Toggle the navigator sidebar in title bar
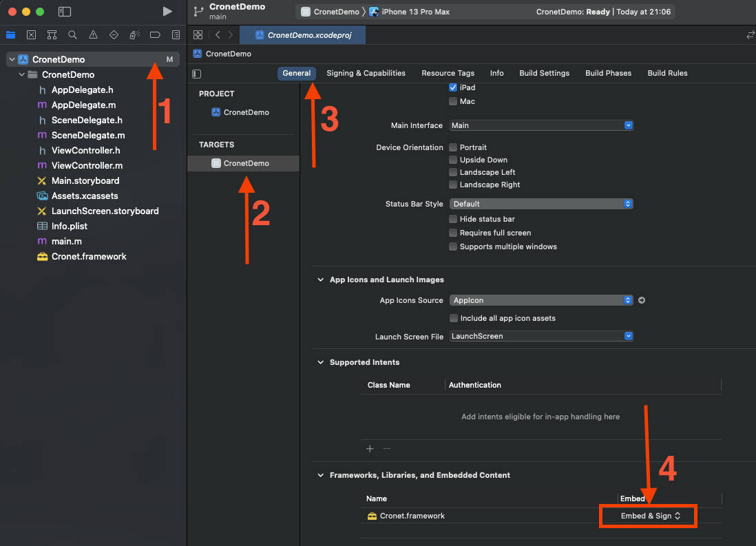 point(65,12)
